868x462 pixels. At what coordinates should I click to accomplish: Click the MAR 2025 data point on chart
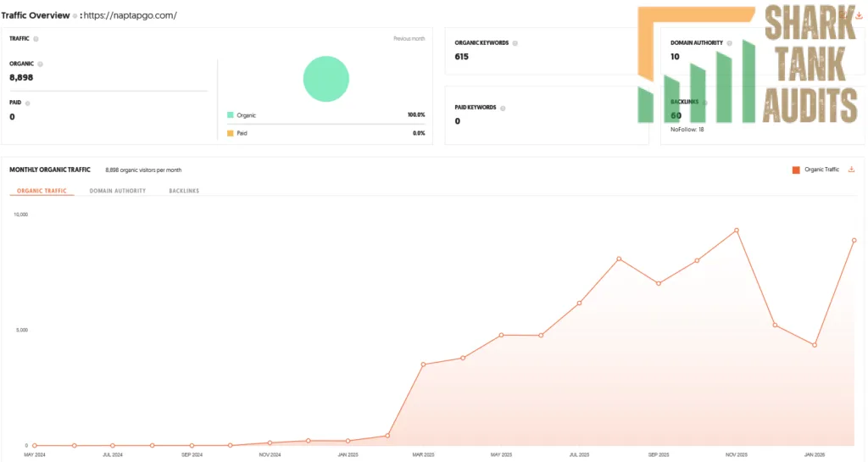point(424,364)
